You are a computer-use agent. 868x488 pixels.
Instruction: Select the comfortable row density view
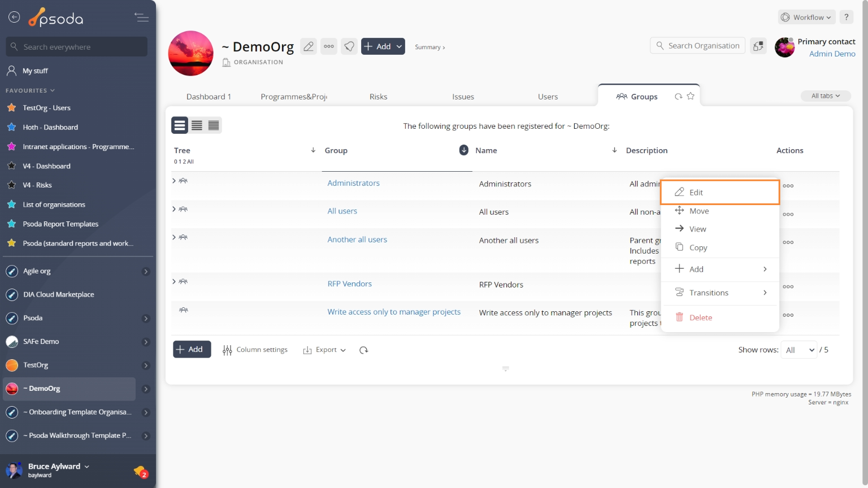point(180,125)
